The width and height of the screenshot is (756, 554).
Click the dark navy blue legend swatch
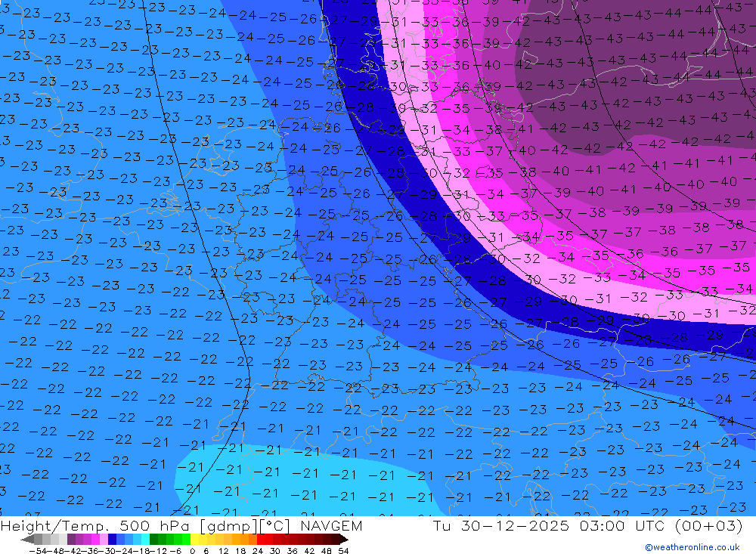tap(112, 539)
